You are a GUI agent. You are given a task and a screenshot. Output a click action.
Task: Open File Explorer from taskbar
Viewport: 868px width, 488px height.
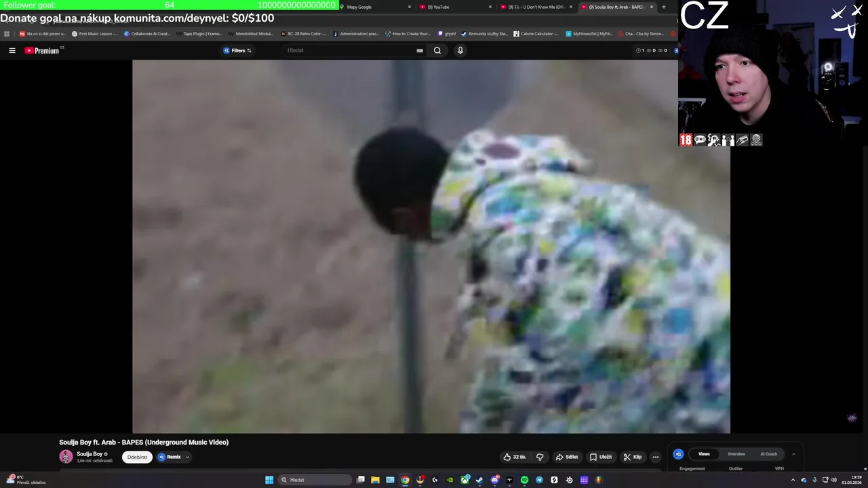(x=375, y=480)
